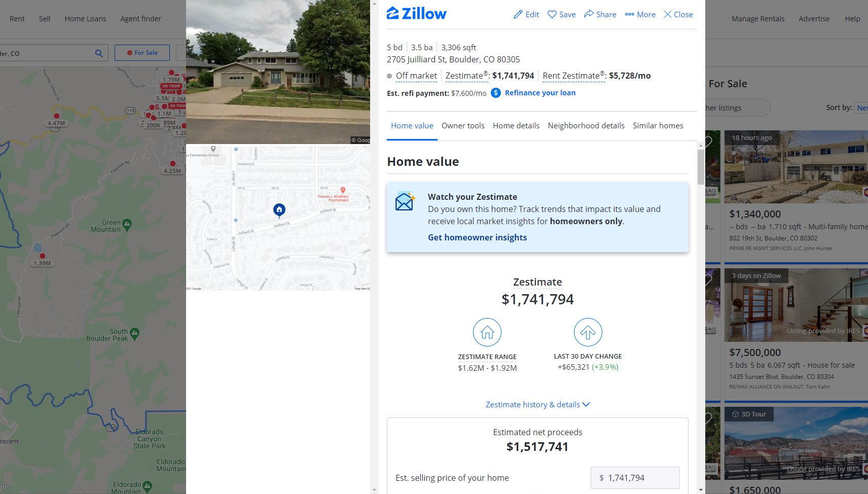Click the 2705 Juilliard St address text

[x=453, y=59]
